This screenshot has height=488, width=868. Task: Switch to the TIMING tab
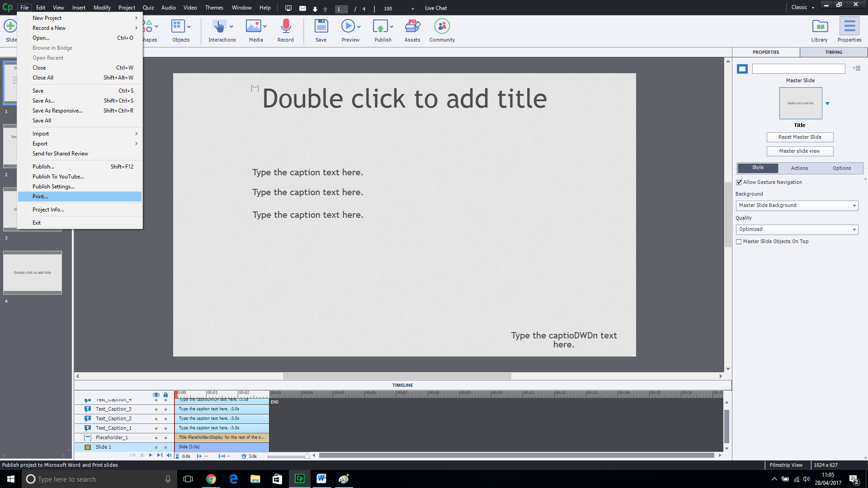coord(833,52)
